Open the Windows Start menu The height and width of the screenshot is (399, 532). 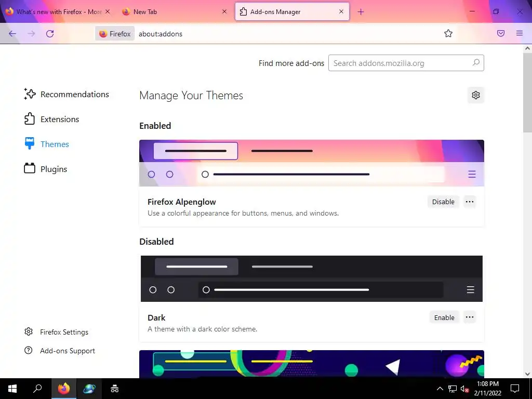[x=12, y=389]
